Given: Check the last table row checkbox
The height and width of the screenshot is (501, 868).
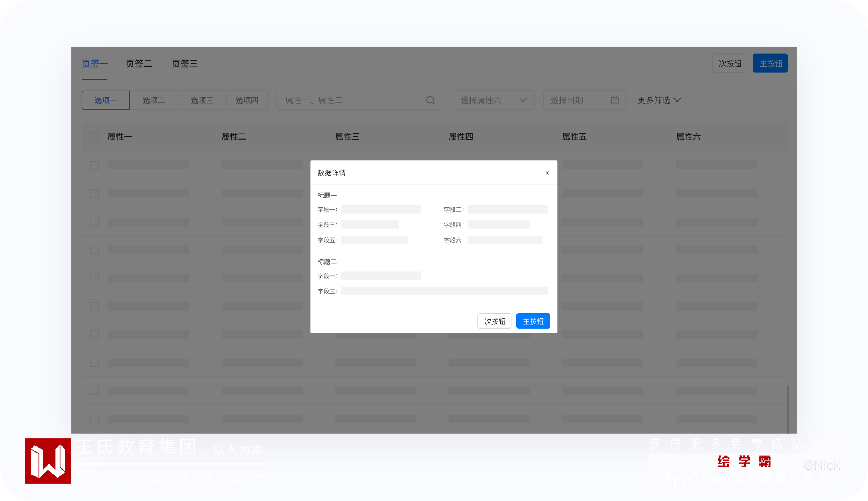Looking at the screenshot, I should (94, 419).
